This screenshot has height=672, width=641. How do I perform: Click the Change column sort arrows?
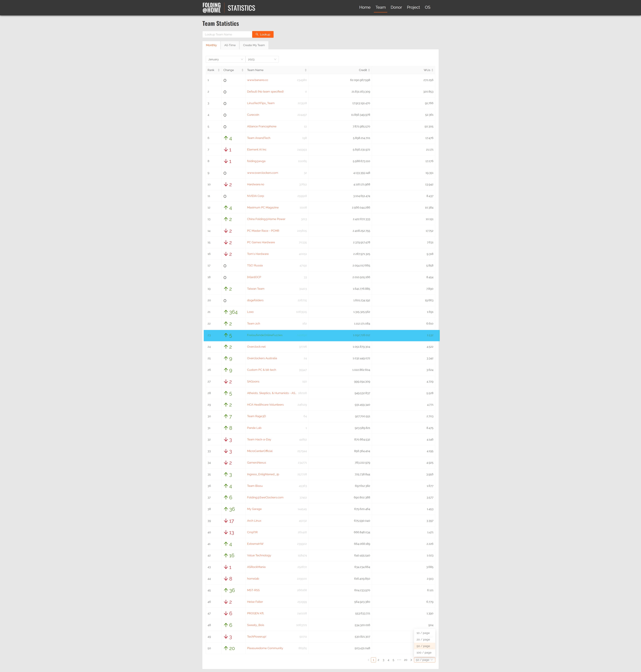pos(243,70)
